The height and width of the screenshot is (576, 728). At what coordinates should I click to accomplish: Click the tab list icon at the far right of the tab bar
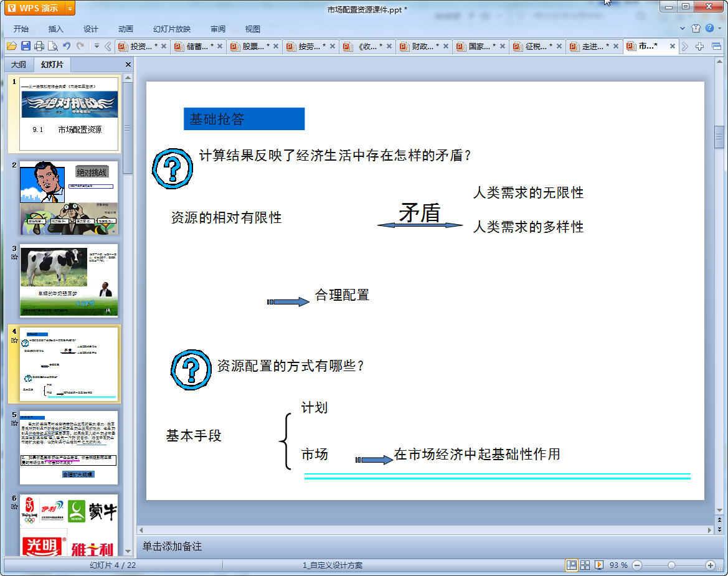(716, 47)
